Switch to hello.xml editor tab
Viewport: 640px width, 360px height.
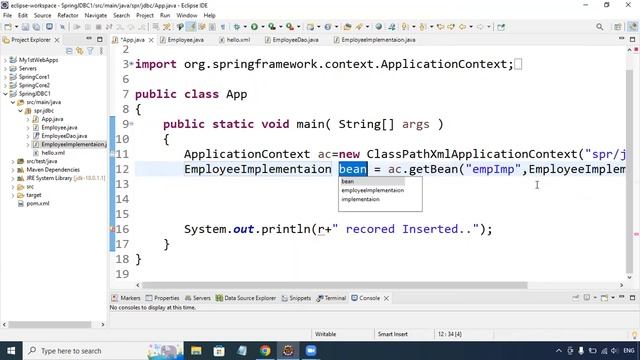tap(235, 40)
